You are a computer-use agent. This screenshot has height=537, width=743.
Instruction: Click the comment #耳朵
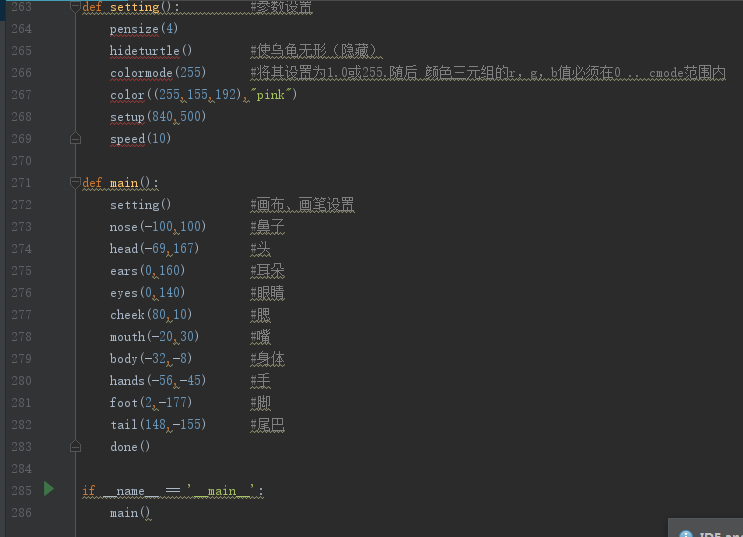pos(267,271)
